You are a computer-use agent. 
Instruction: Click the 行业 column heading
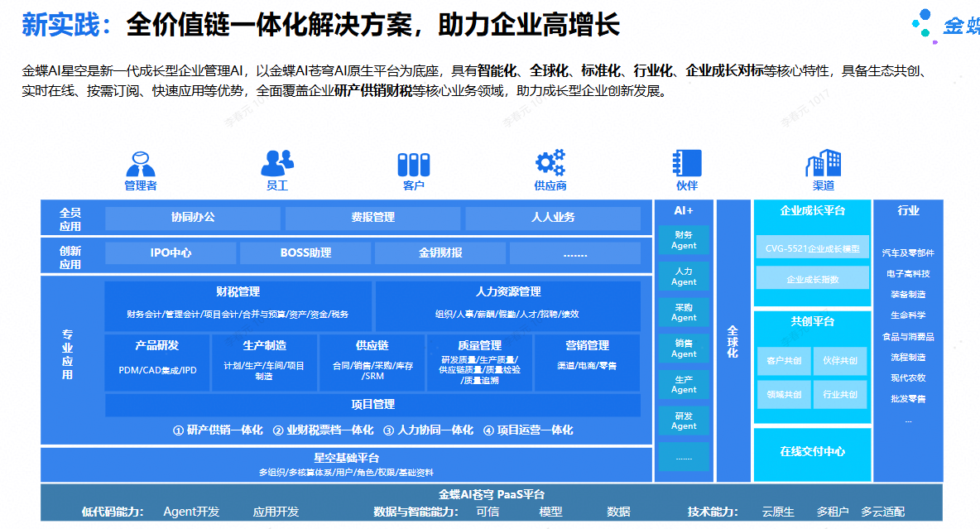click(908, 211)
